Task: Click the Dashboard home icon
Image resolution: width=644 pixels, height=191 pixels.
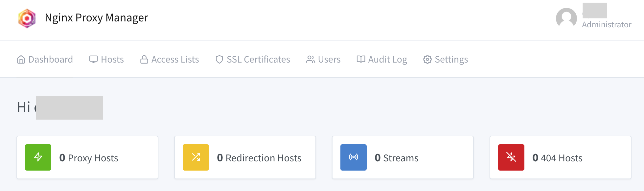Action: (x=21, y=60)
